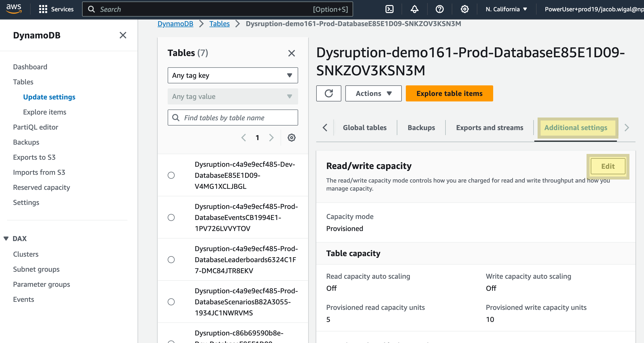The image size is (644, 343).
Task: Open PartiQL editor in the sidebar
Action: [36, 127]
